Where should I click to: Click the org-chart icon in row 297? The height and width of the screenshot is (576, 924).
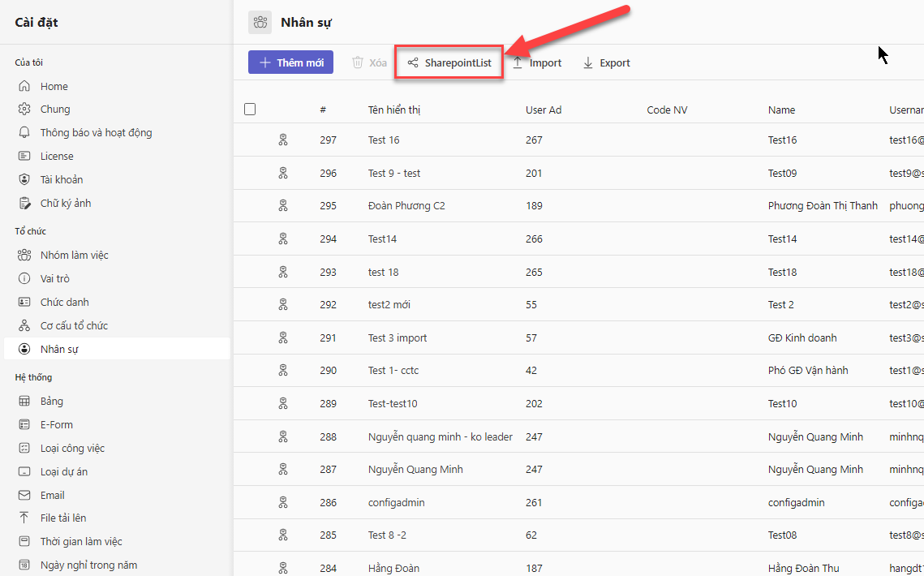click(x=283, y=140)
